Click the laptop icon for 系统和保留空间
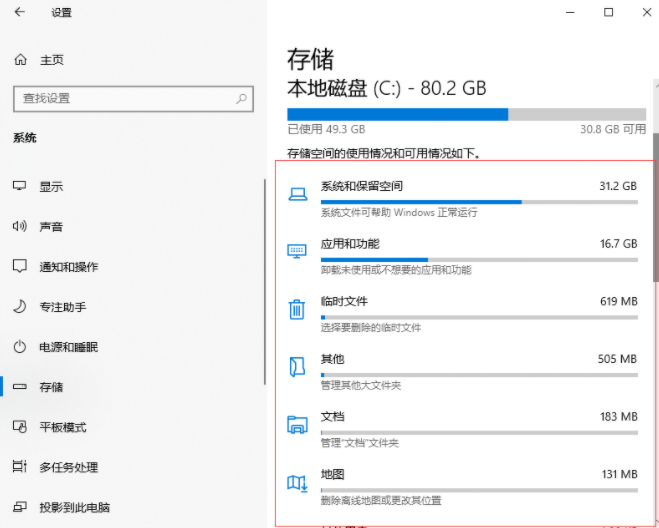This screenshot has height=528, width=659. (297, 194)
